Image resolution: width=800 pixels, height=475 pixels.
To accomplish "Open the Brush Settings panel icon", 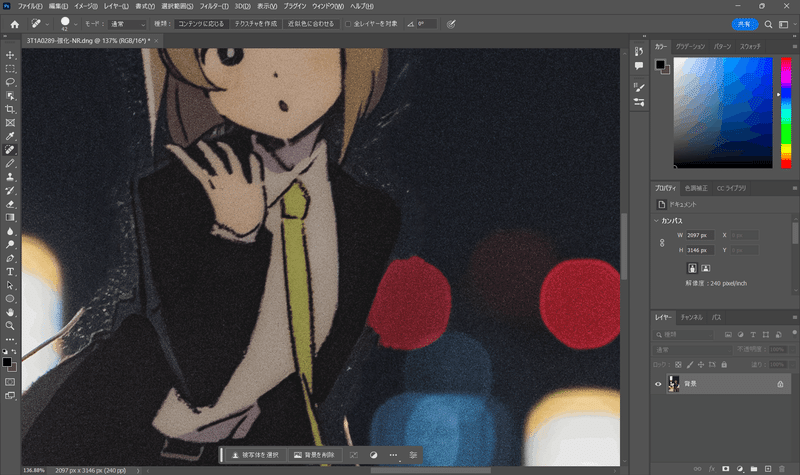I will (x=639, y=87).
